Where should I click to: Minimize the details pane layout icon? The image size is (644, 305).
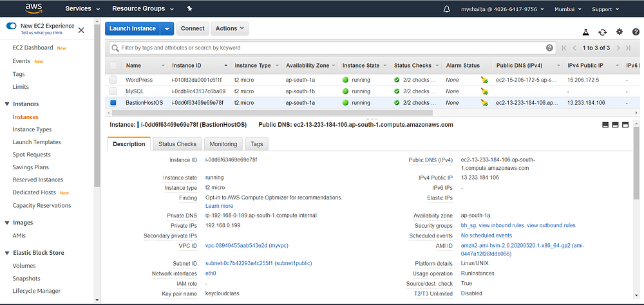point(605,125)
